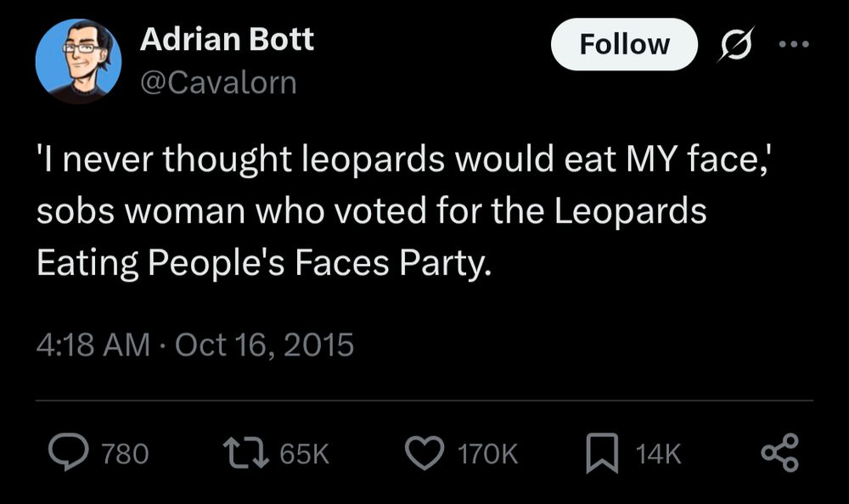Click the 780 replies count

[x=126, y=455]
